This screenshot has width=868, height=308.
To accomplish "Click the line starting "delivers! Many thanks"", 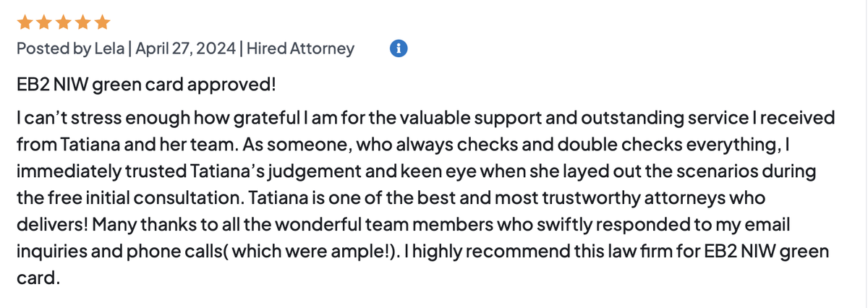I will 401,226.
